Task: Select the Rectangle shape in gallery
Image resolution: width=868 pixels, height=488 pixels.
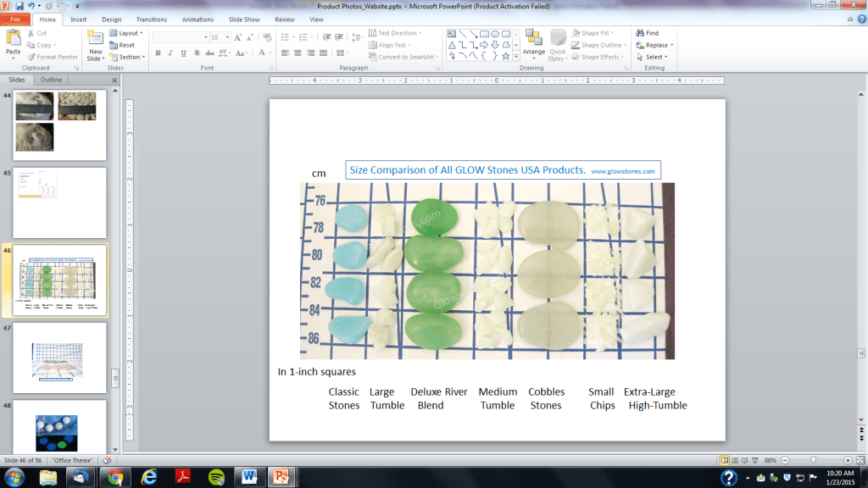Action: 484,34
